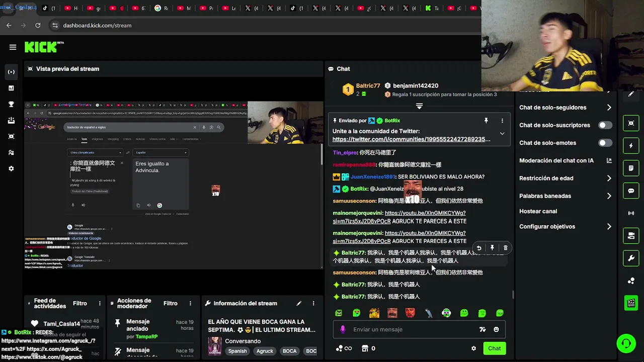Open Información del stream options menu

point(313,303)
